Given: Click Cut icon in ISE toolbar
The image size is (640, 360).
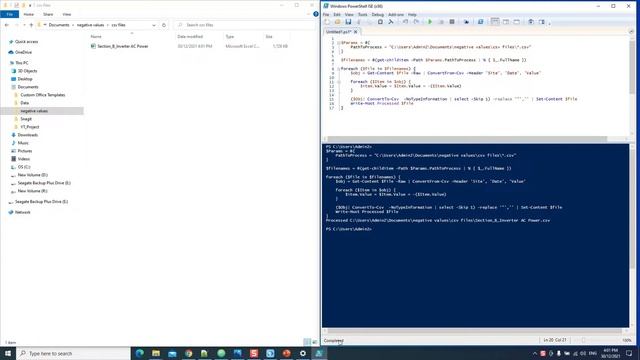Looking at the screenshot, I should (x=359, y=22).
